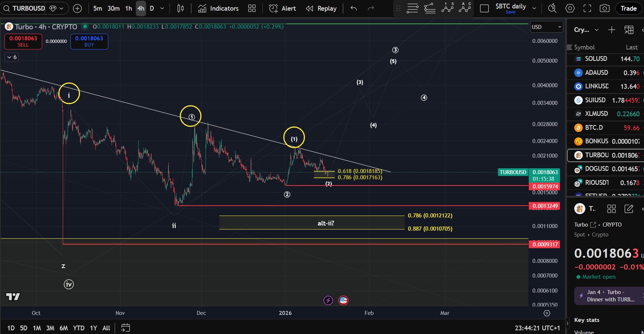Image resolution: width=644 pixels, height=334 pixels.
Task: Create a new Alert
Action: tap(283, 8)
